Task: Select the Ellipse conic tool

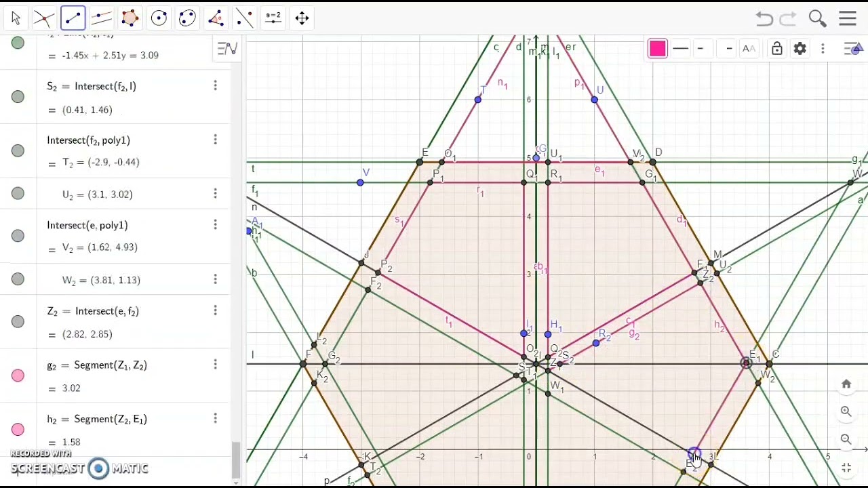Action: [x=187, y=18]
